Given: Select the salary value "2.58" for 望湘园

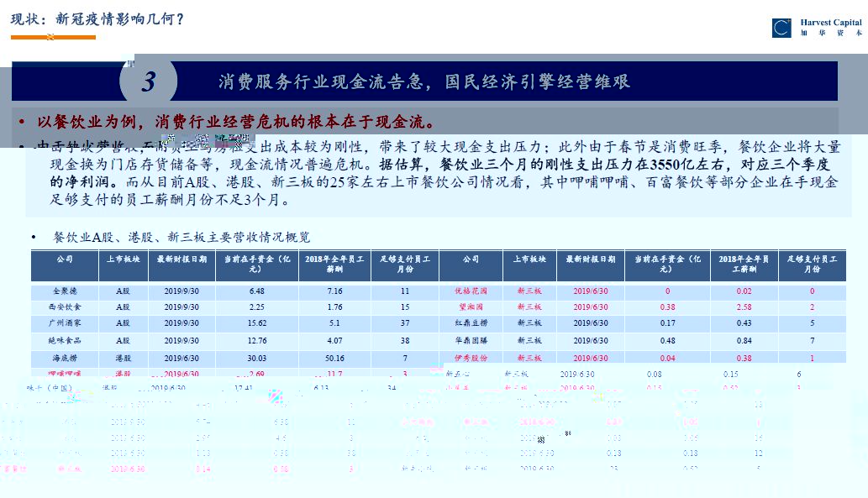Looking at the screenshot, I should click(744, 307).
